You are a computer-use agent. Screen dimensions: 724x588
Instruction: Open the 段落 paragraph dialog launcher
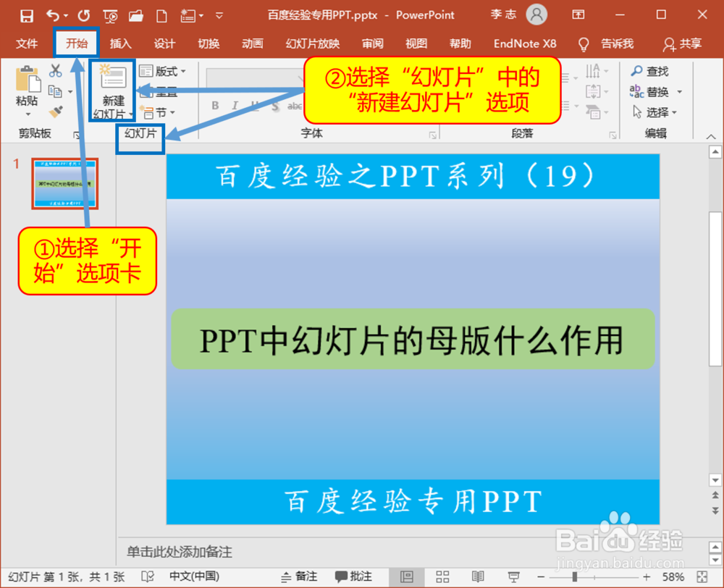click(613, 135)
